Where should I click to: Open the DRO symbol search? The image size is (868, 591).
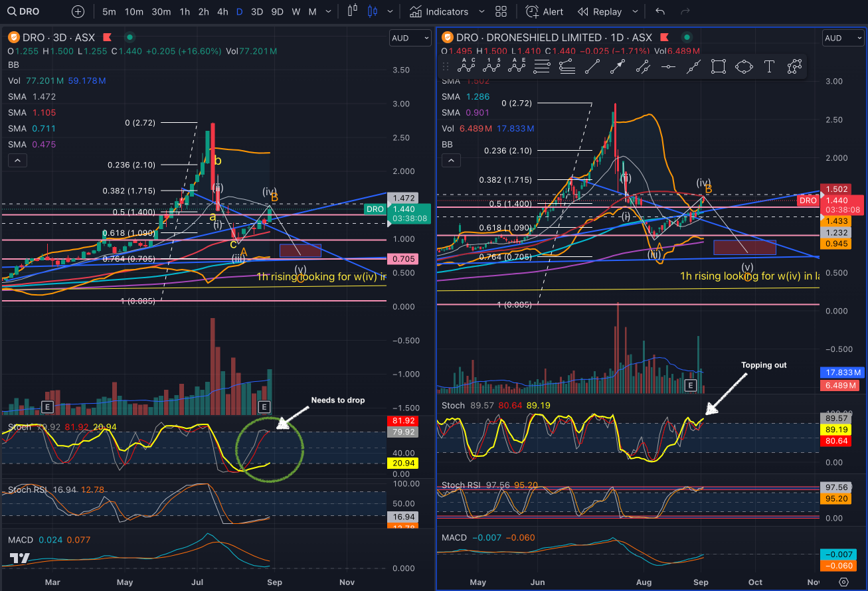23,11
